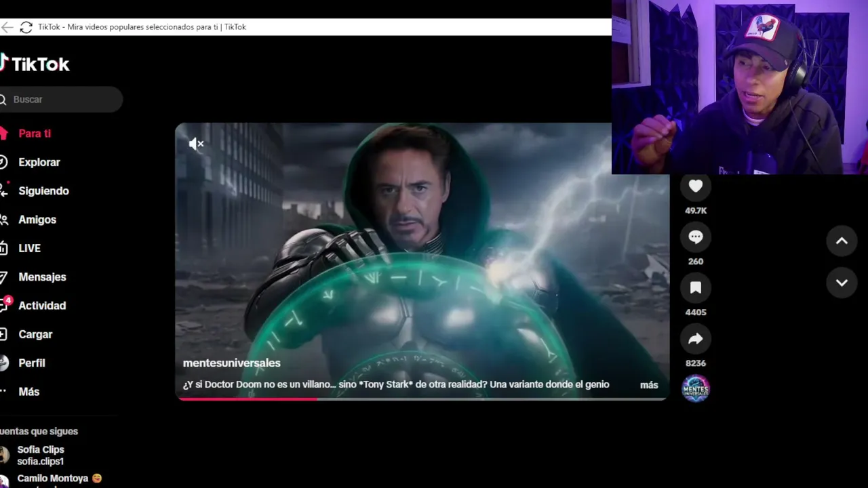Click the 4405 saves count

[x=696, y=312]
